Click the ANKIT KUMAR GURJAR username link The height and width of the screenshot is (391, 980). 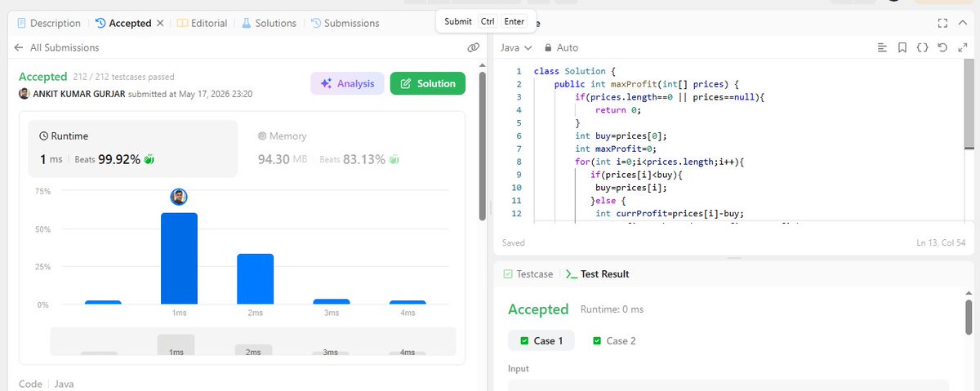coord(78,94)
